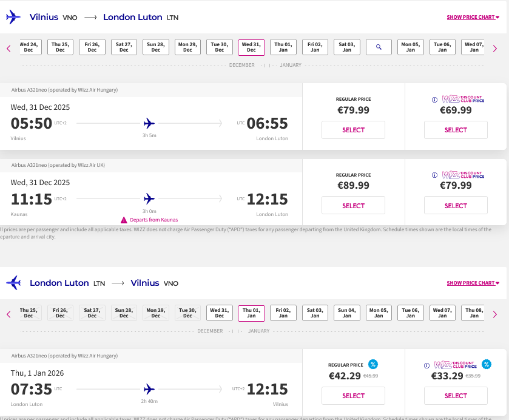
Task: Select Discount Club €79.99 for the 11:15 flight
Action: point(456,206)
